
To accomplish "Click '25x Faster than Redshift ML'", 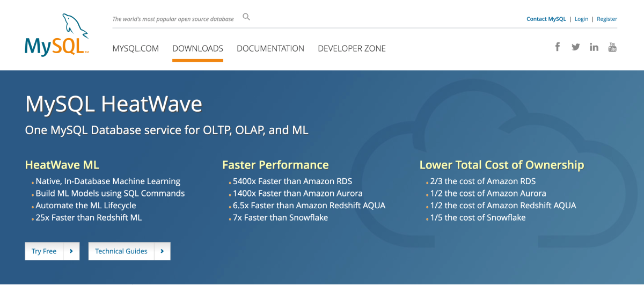I will (x=89, y=217).
